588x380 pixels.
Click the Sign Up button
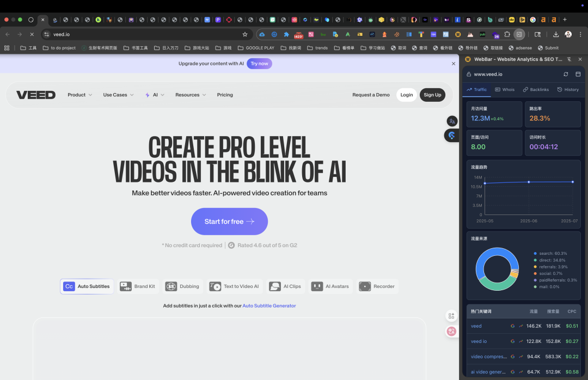(432, 95)
